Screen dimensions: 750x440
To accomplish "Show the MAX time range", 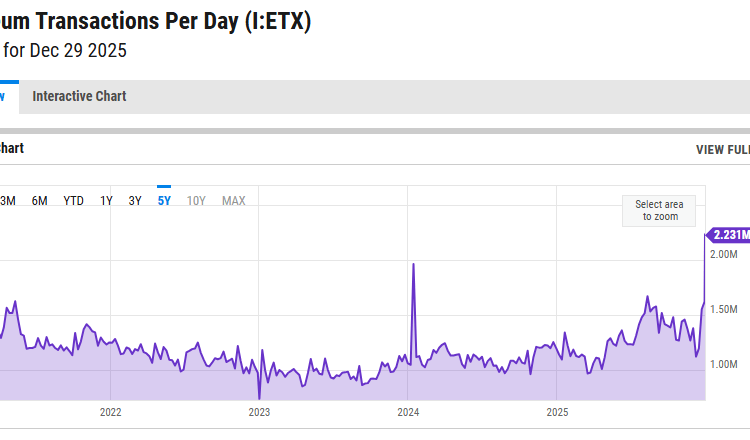I will tap(234, 201).
